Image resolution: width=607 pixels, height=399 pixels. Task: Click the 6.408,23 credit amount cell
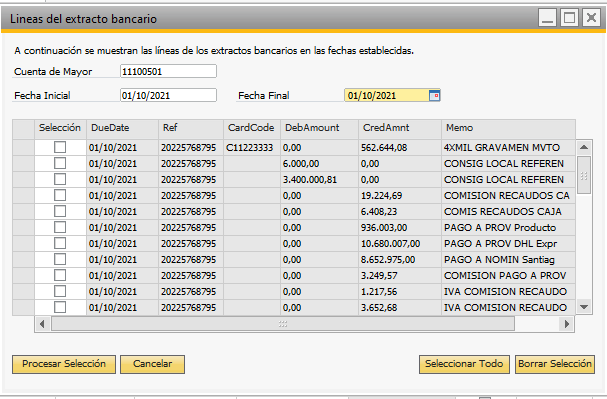click(400, 211)
